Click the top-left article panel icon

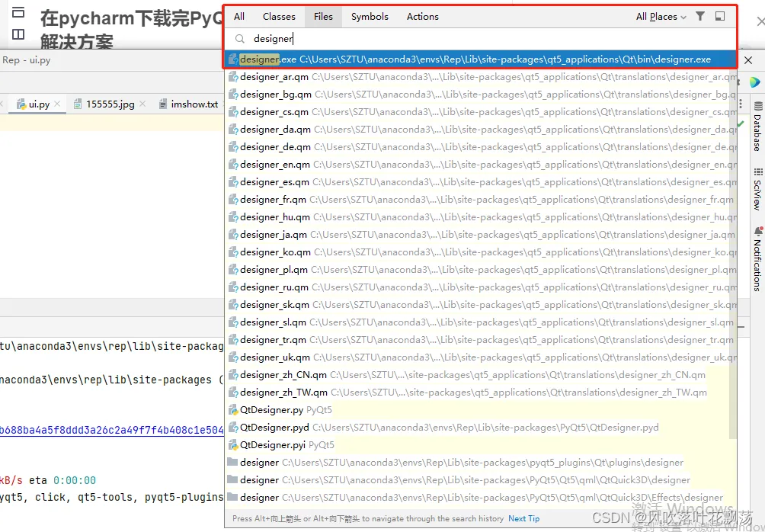(18, 13)
